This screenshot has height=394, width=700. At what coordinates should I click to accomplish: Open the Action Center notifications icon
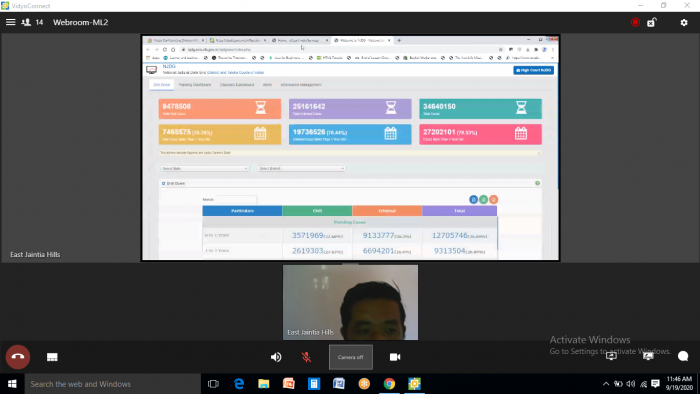[655, 384]
